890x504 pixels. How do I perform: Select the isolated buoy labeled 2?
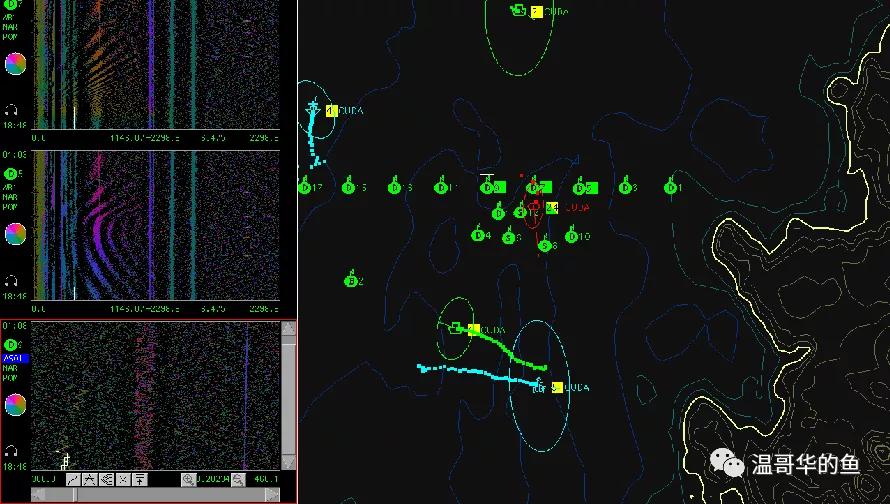pyautogui.click(x=351, y=280)
